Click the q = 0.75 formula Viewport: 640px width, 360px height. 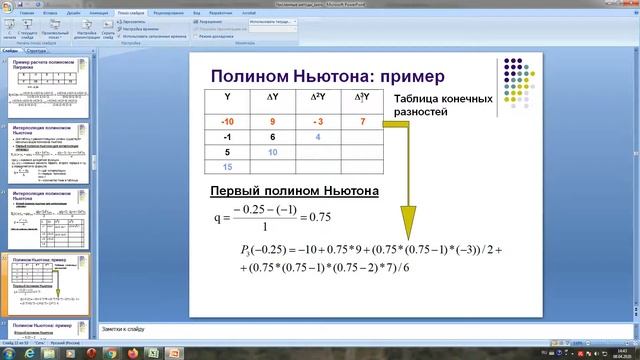pyautogui.click(x=272, y=218)
